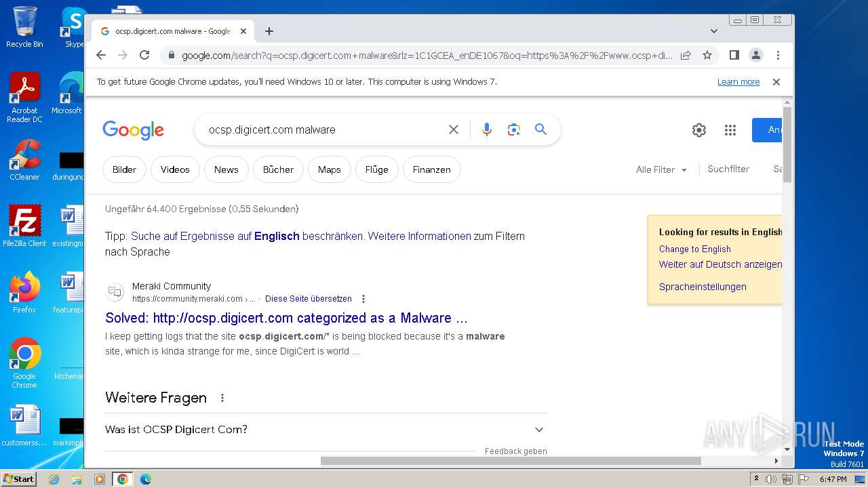Open a new Chrome tab

coord(269,31)
